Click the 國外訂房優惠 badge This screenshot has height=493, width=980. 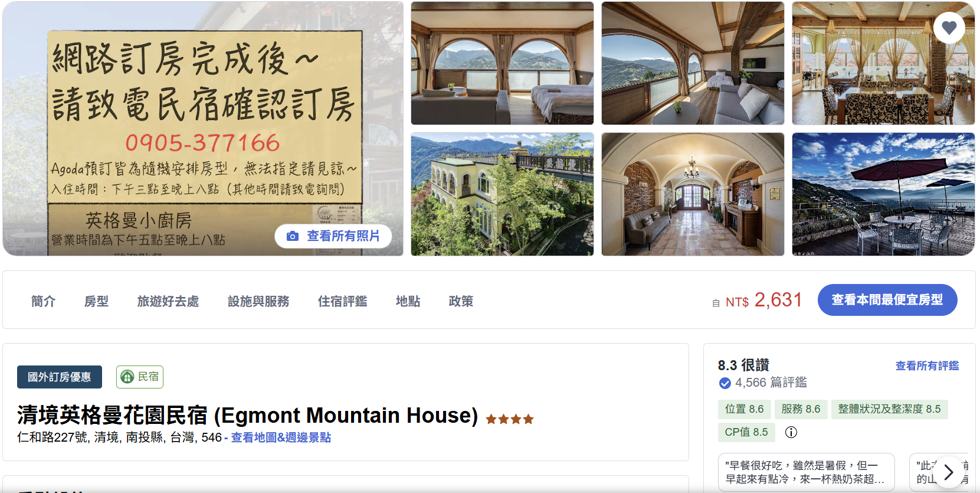[60, 377]
